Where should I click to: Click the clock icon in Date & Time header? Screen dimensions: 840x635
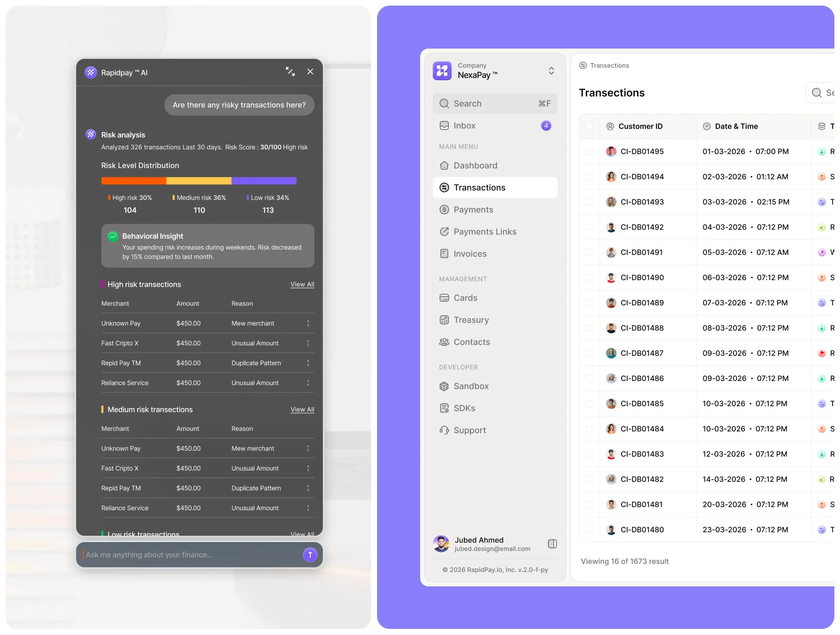tap(707, 127)
